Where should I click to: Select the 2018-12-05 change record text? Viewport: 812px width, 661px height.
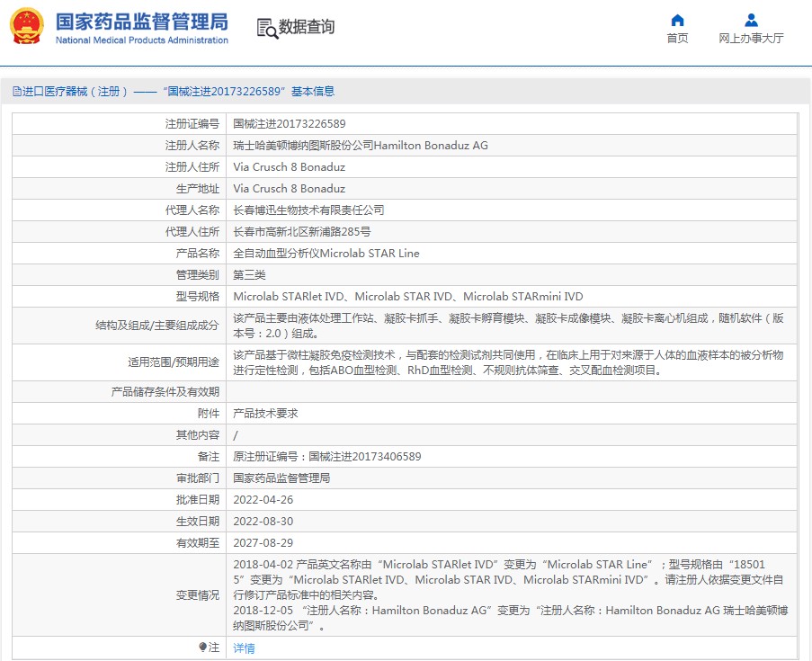tap(511, 619)
